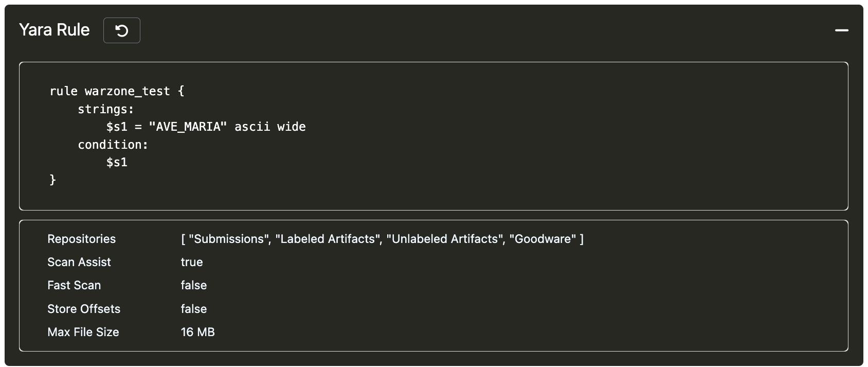Click the Max File Size label
The height and width of the screenshot is (367, 868).
(83, 332)
